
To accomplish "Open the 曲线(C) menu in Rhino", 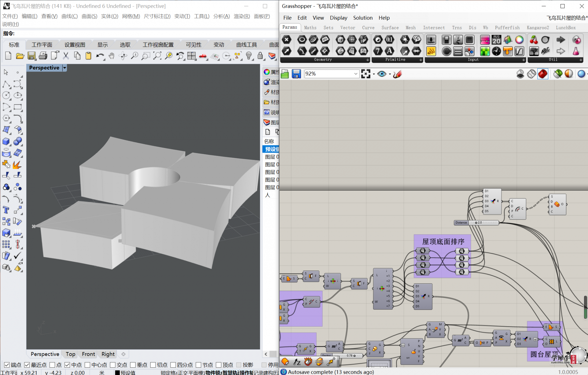I will (x=70, y=16).
